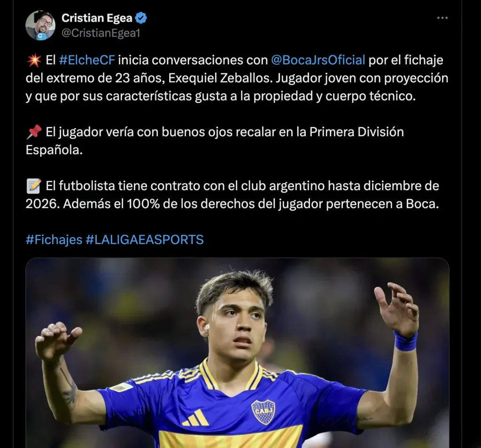Viewport: 481px width, 448px height.
Task: Click the red pushpin emoji
Action: pos(34,132)
